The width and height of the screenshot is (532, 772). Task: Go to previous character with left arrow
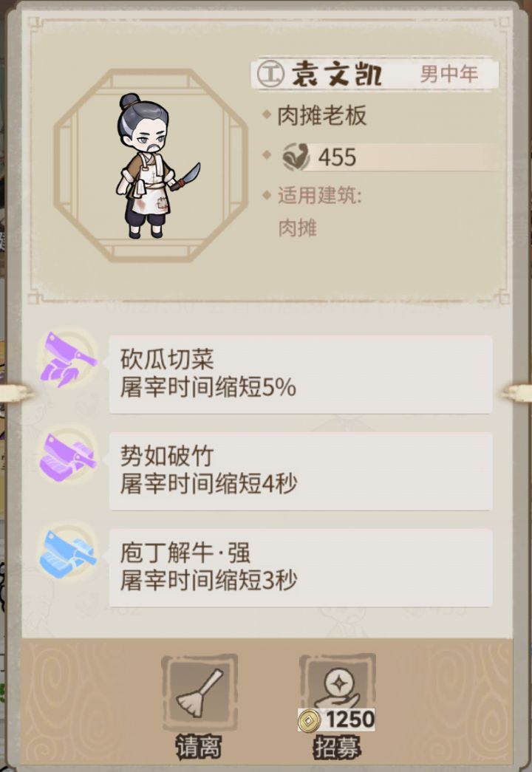point(16,392)
